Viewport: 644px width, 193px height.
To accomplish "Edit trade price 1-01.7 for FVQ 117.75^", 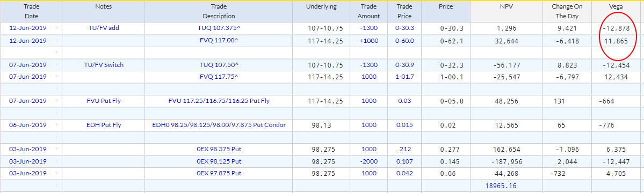I will 404,77.
